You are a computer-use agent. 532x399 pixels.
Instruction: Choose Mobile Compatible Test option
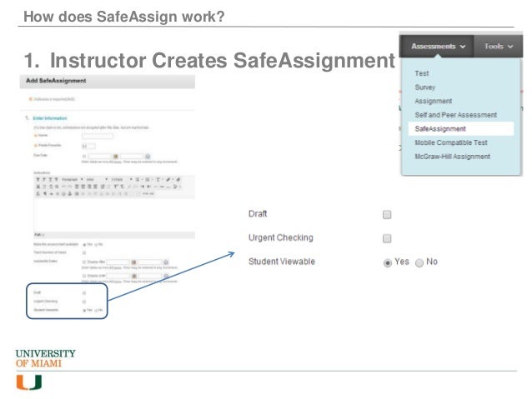[x=451, y=142]
